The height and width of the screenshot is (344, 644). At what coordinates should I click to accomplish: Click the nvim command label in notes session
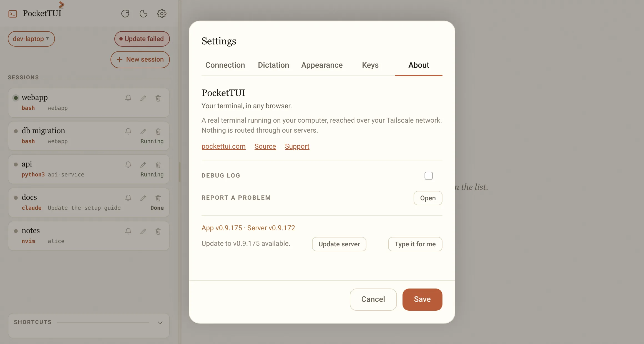(28, 241)
